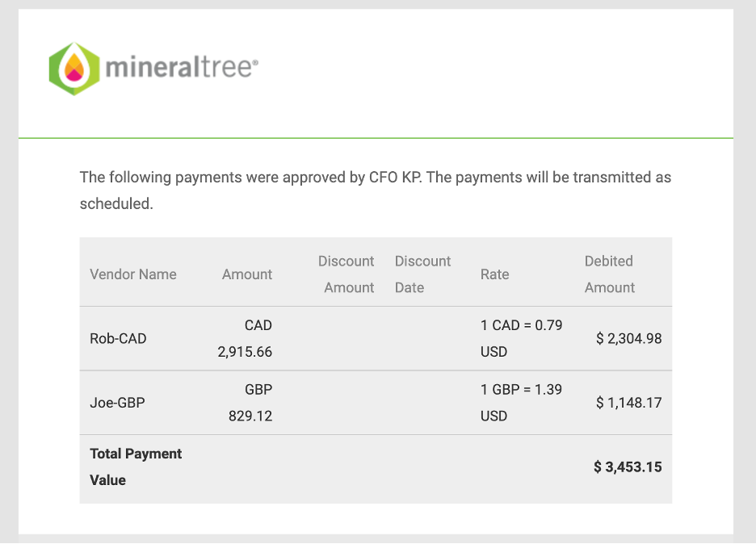Click the green divider line under header
The width and height of the screenshot is (756, 544).
pos(376,138)
